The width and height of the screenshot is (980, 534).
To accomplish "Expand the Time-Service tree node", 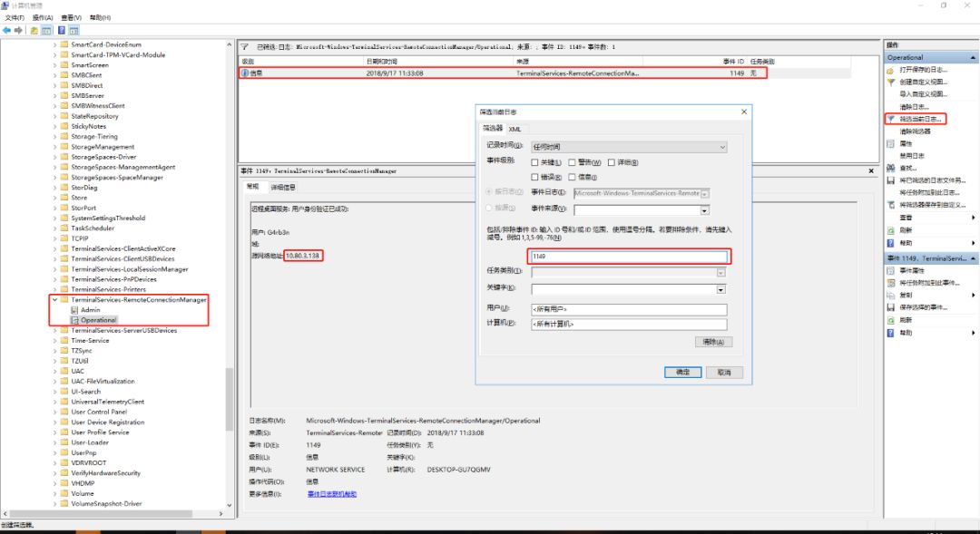I will (x=55, y=340).
